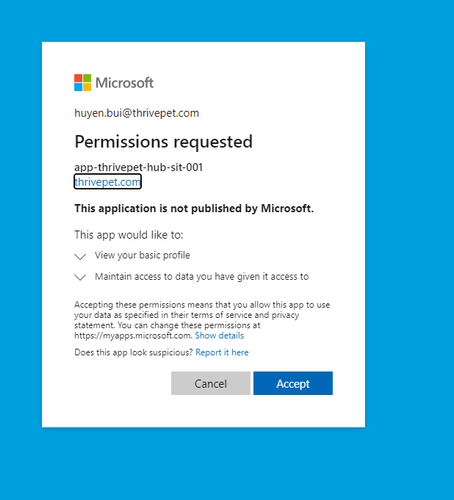This screenshot has height=500, width=454.
Task: Click the huyen.bui@thrivepet.com account email
Action: 137,113
